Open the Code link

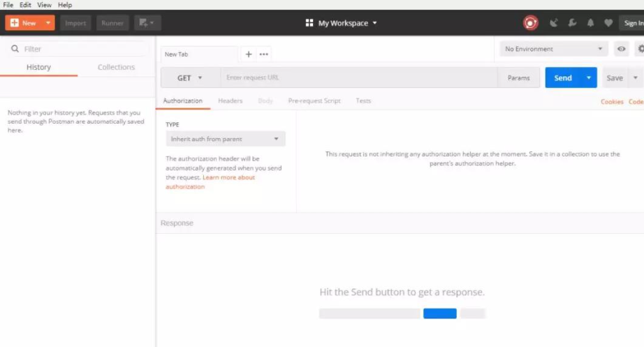click(x=636, y=102)
